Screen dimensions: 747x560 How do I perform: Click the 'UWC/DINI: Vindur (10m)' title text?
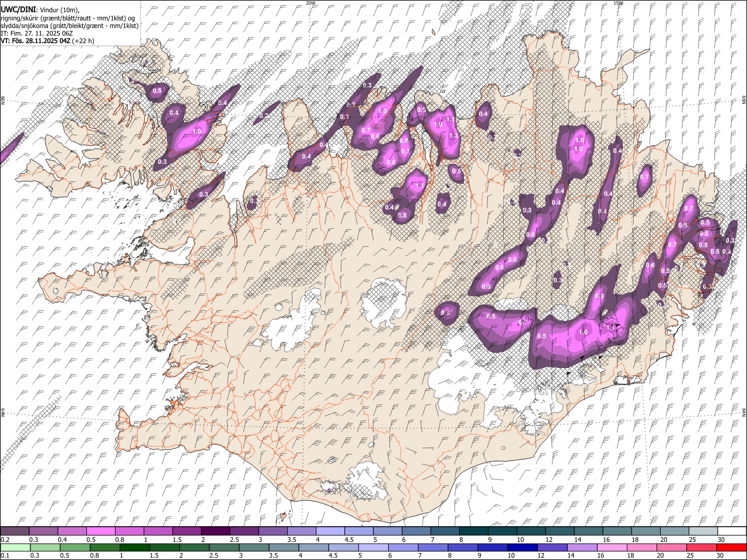pos(39,10)
